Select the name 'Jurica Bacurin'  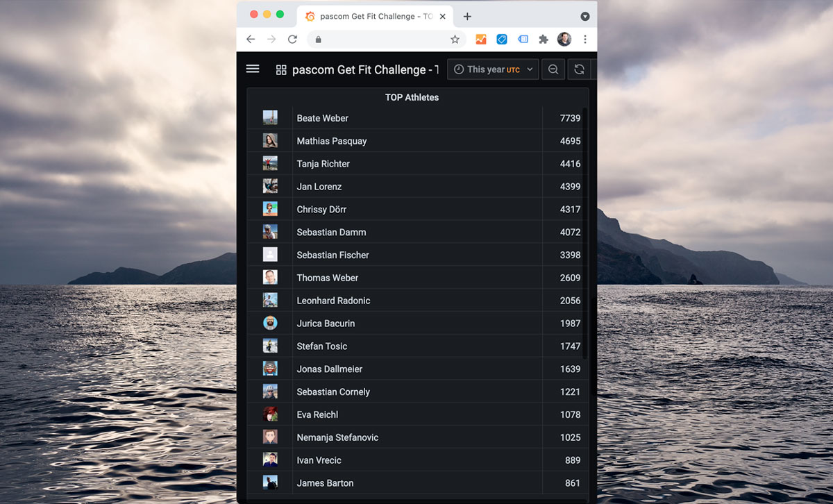[326, 323]
